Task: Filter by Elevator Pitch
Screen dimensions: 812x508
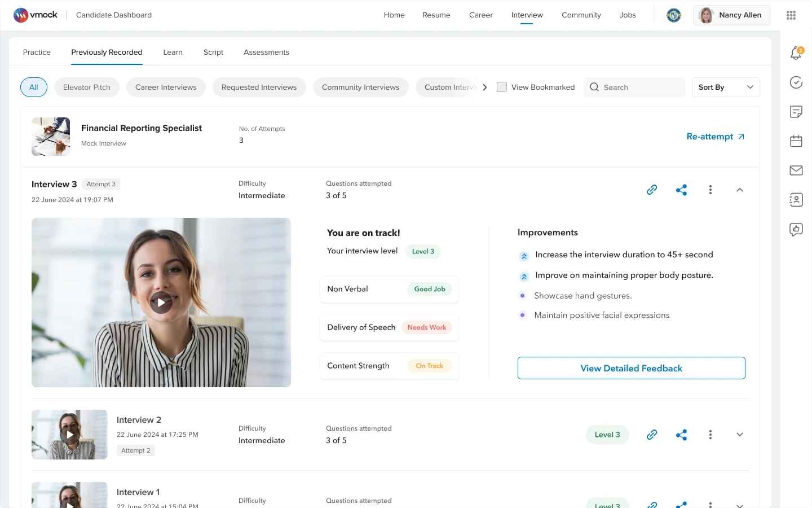Action: click(87, 87)
